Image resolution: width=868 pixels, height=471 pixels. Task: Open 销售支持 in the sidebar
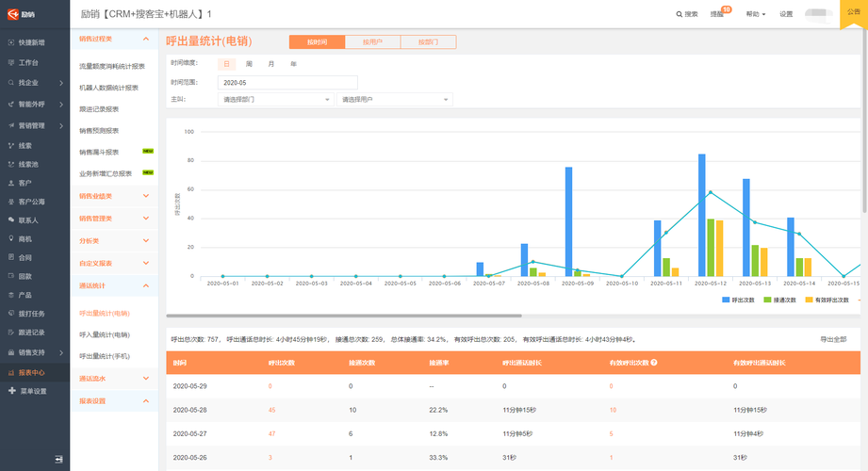point(31,352)
